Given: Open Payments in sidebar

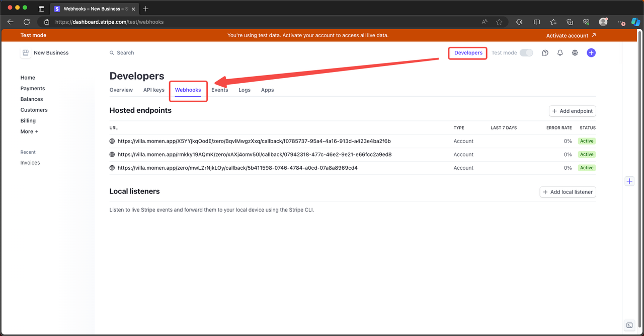Looking at the screenshot, I should (x=33, y=89).
